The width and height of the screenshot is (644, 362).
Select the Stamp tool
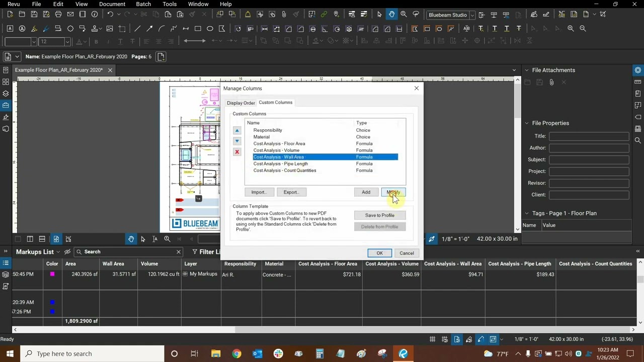[x=95, y=29]
